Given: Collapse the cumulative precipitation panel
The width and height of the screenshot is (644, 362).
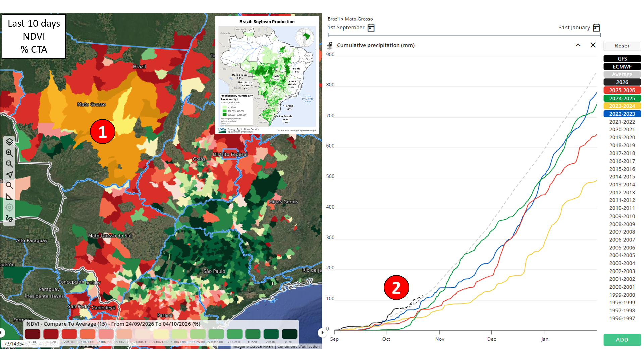Looking at the screenshot, I should (578, 45).
